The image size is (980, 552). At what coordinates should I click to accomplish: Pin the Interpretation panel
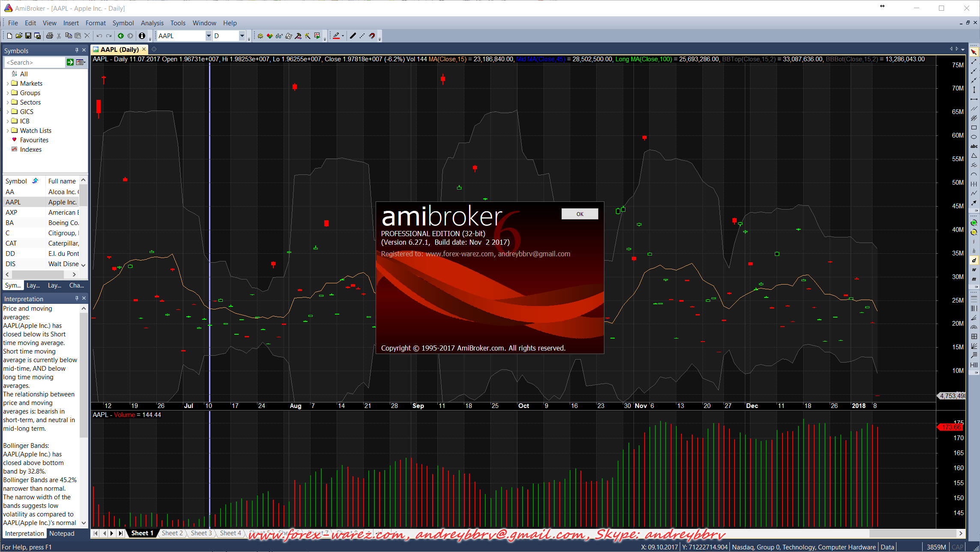[77, 299]
